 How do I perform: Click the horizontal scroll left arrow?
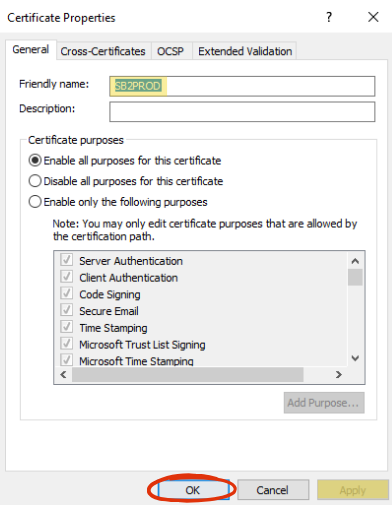[x=63, y=375]
